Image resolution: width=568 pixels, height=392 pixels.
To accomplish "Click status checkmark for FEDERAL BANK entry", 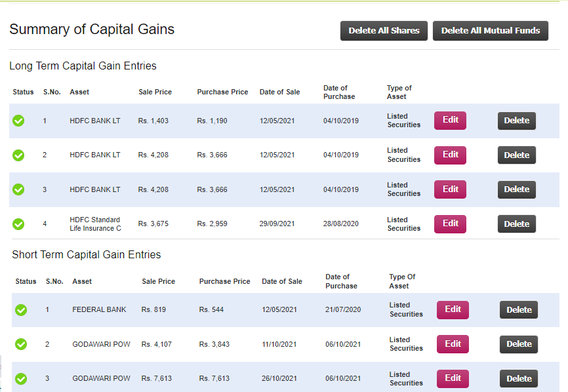I will [20, 309].
